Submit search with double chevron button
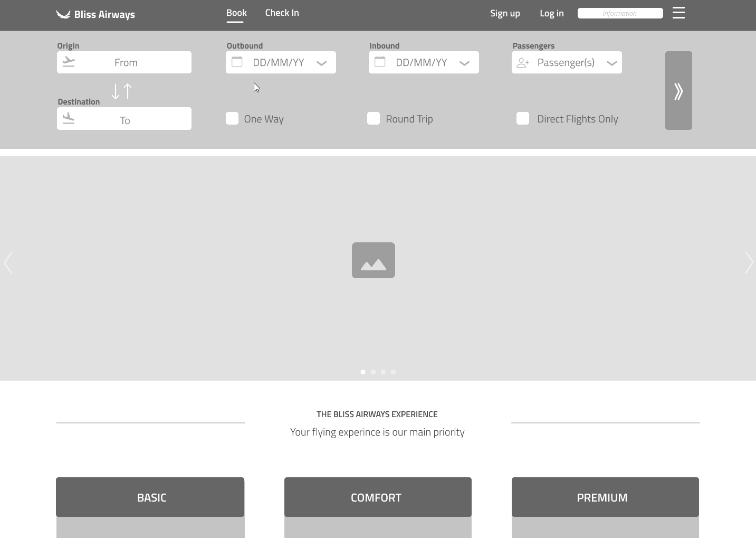The width and height of the screenshot is (756, 538). pos(678,90)
